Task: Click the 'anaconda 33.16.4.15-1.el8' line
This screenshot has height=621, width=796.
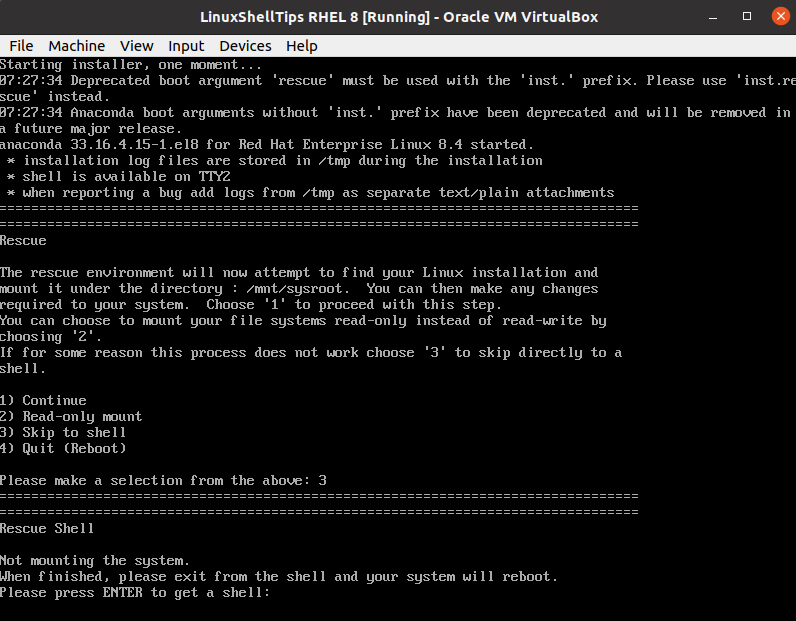Action: [x=267, y=144]
